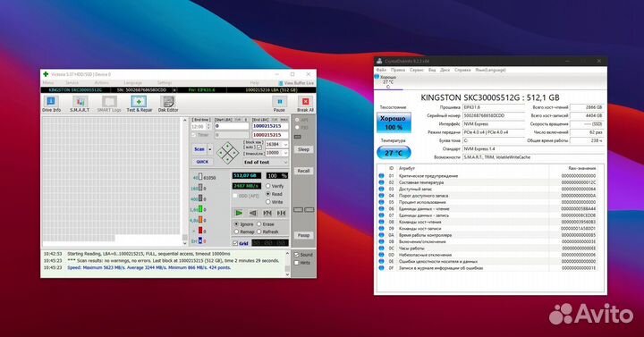The width and height of the screenshot is (644, 337).
Task: Toggle the Hints checkbox
Action: point(296,263)
